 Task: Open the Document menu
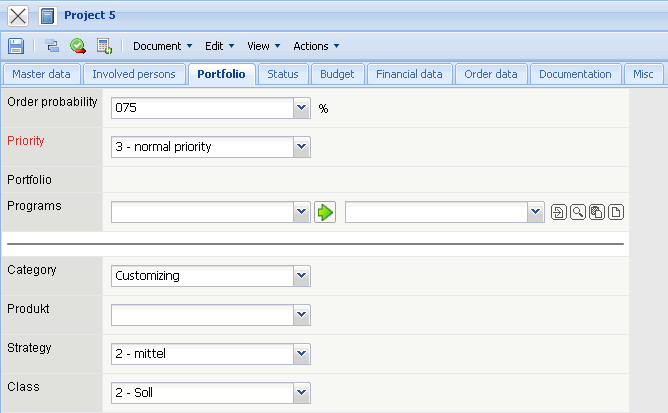pos(162,46)
